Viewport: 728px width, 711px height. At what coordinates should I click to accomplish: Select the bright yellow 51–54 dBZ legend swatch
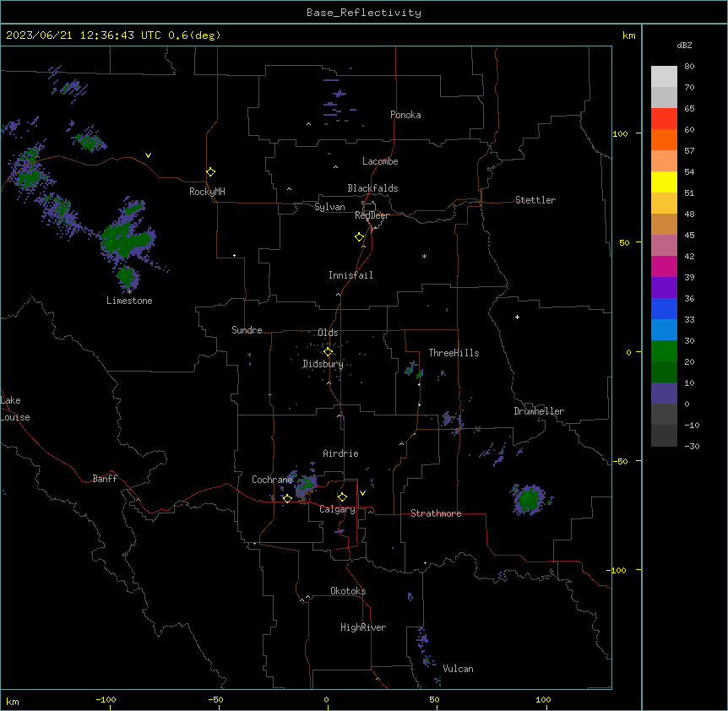click(x=664, y=182)
